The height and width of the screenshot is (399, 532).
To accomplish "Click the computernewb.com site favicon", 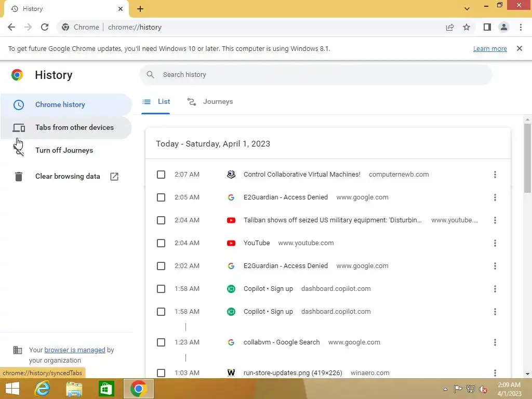I will tap(231, 175).
